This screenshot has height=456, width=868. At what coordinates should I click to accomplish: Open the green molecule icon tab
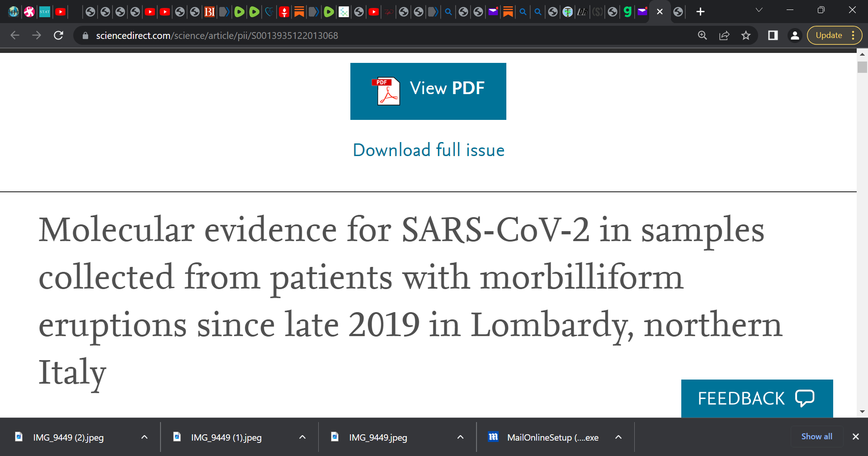pyautogui.click(x=344, y=12)
